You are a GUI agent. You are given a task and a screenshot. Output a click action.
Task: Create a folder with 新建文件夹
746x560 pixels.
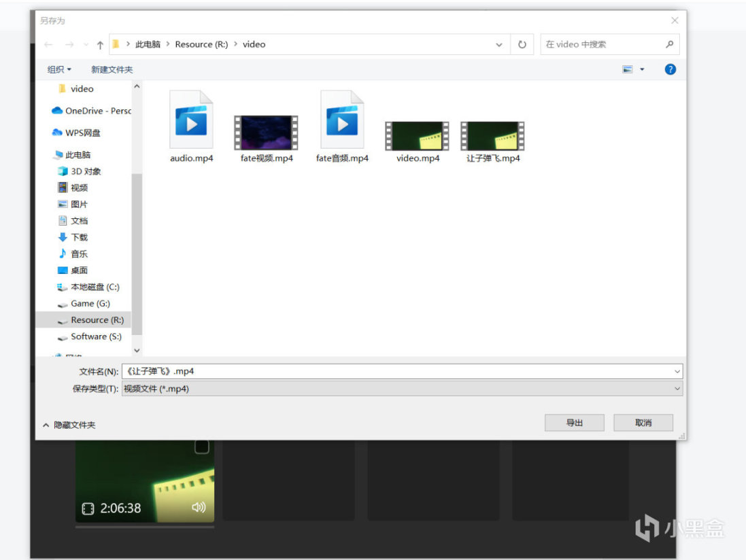tap(112, 69)
